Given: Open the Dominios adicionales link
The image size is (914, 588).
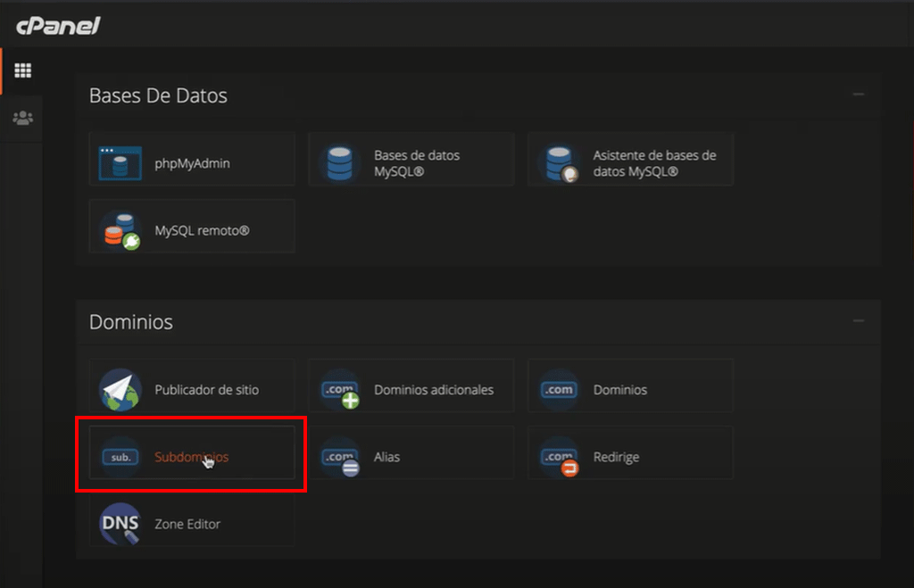Looking at the screenshot, I should (x=434, y=390).
